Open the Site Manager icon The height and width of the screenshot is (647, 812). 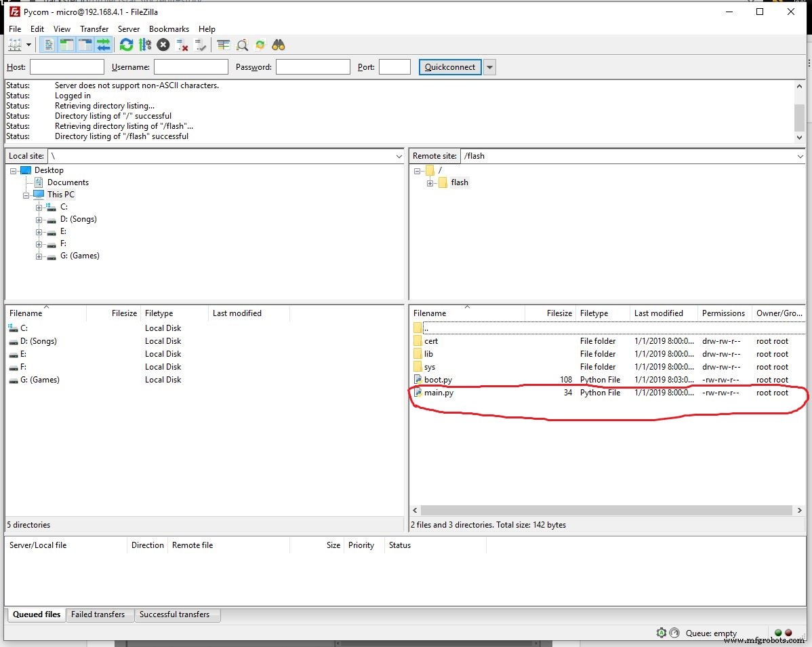15,45
